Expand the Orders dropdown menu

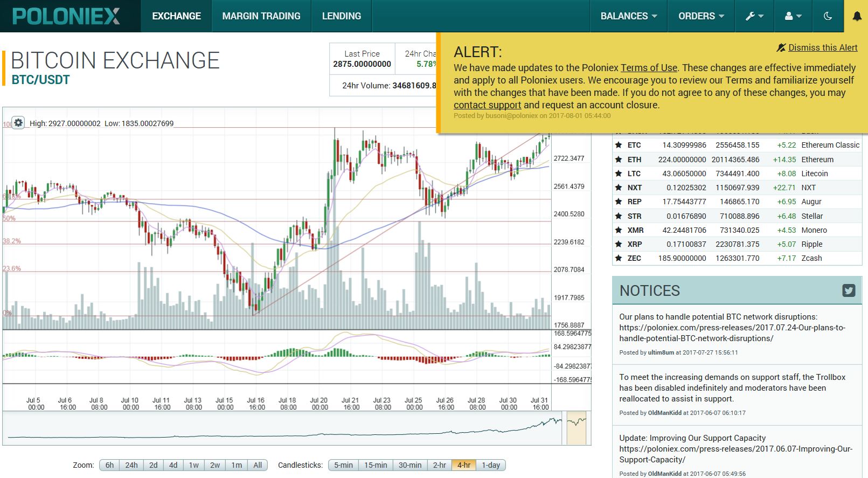tap(701, 16)
